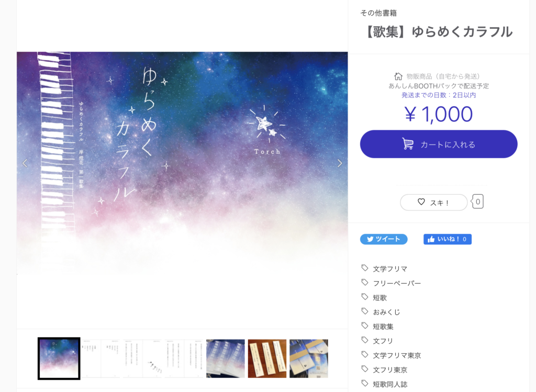Show the next product image arrow
Image resolution: width=536 pixels, height=392 pixels.
(339, 163)
